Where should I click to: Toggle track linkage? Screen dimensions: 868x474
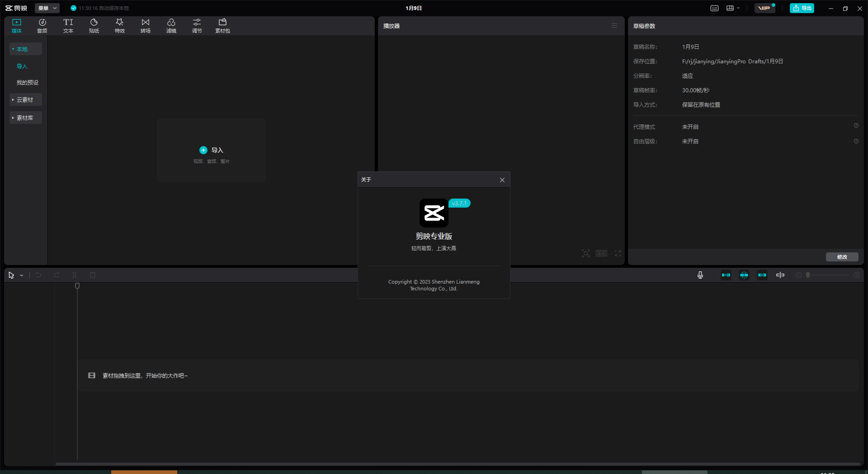pyautogui.click(x=762, y=275)
